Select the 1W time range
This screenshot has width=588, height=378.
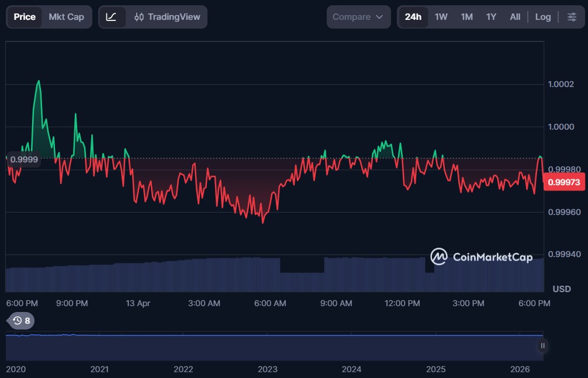(x=441, y=17)
